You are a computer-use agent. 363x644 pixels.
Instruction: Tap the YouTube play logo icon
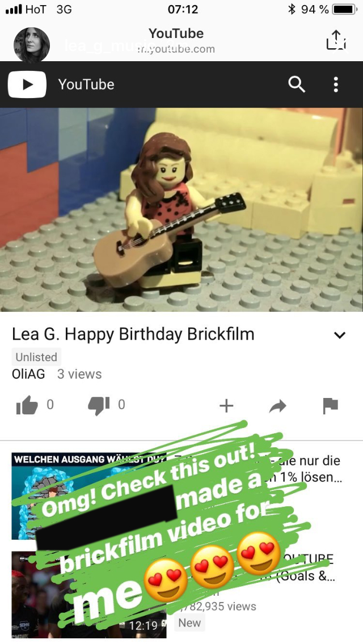(27, 84)
